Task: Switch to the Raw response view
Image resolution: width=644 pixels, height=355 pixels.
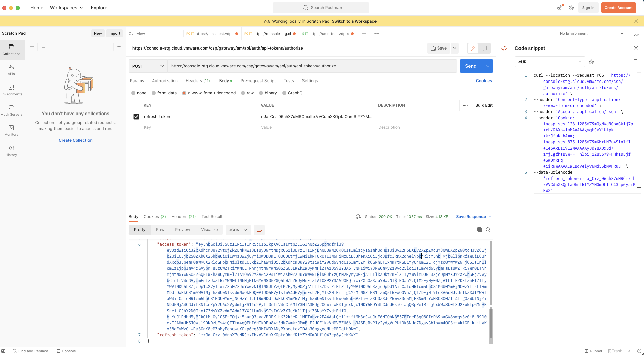Action: click(160, 230)
